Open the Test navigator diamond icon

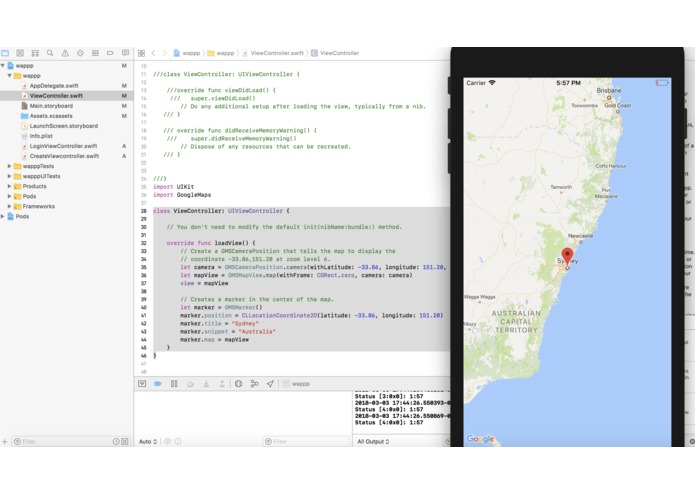(80, 53)
